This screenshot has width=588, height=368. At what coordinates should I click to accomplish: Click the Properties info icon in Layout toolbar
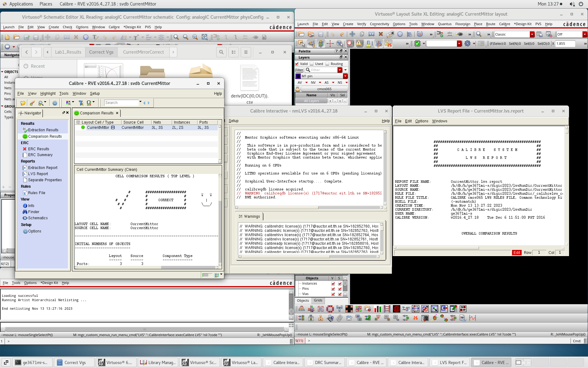(x=400, y=34)
